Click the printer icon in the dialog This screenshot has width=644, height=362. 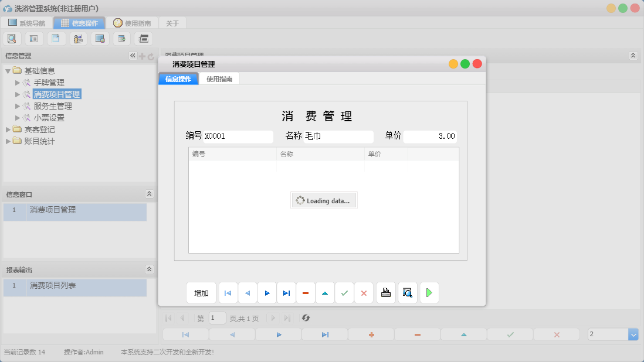(386, 292)
